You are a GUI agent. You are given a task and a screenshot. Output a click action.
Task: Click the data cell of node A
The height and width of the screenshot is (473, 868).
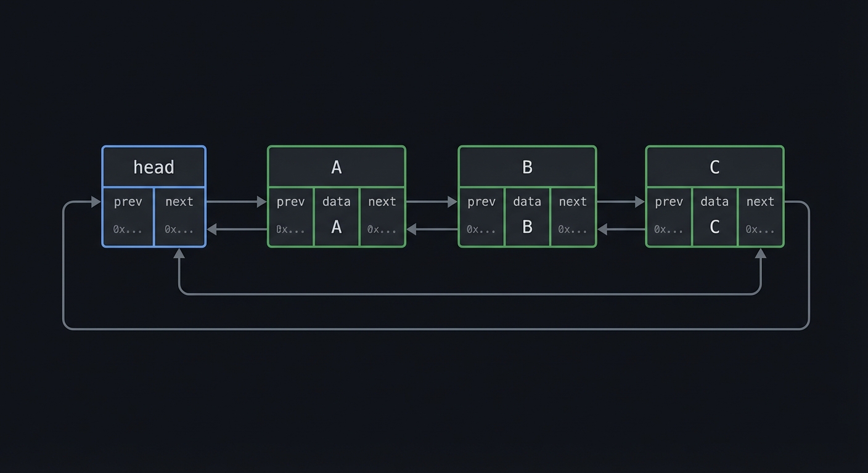pos(336,217)
